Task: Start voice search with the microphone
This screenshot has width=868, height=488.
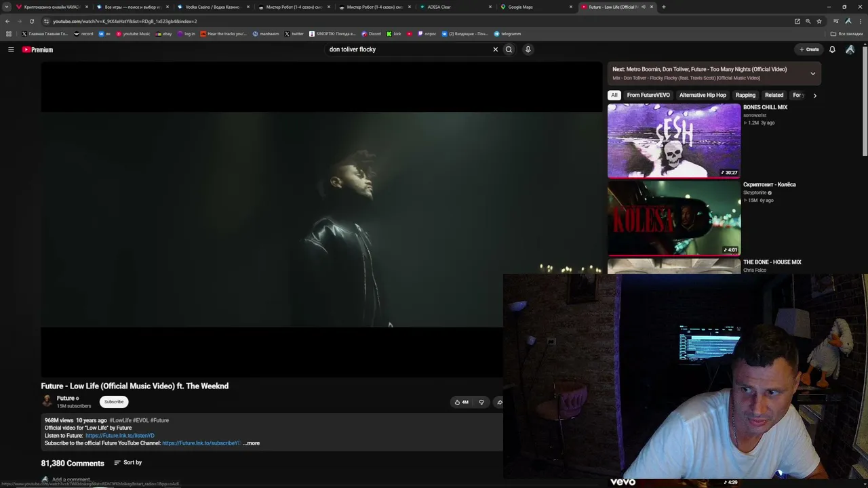Action: point(528,49)
